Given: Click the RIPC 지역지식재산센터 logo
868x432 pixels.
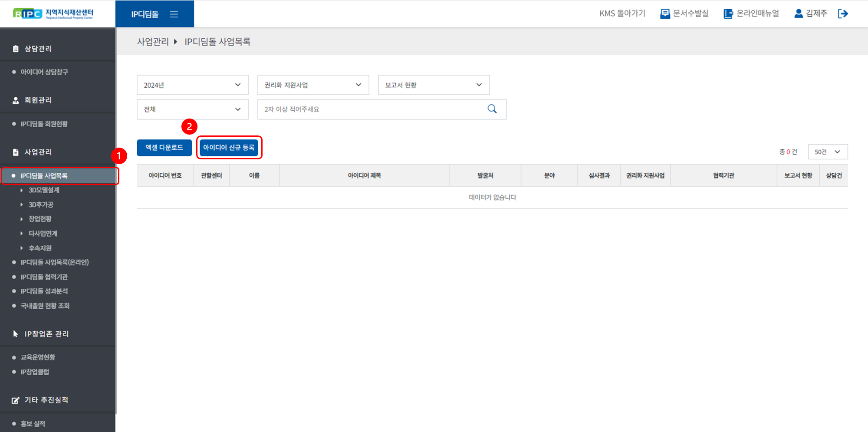Looking at the screenshot, I should [53, 14].
